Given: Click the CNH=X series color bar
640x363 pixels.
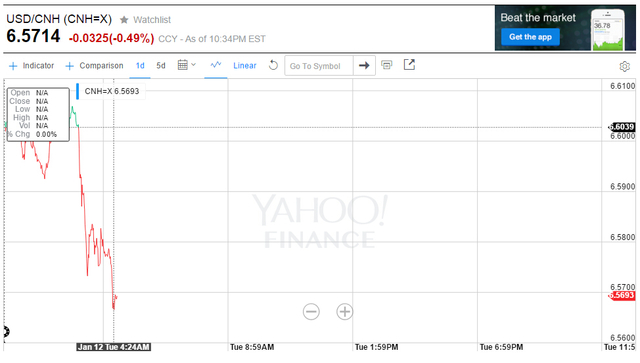Looking at the screenshot, I should (78, 91).
